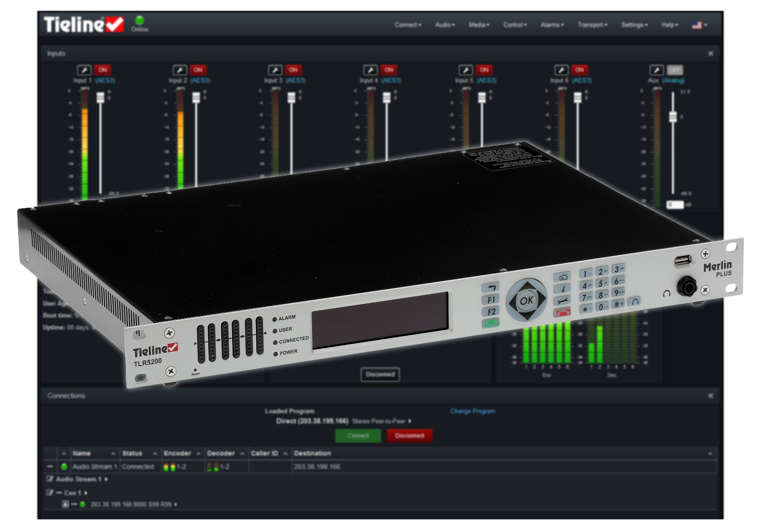Open the Audio dropdown menu
The image size is (761, 532).
(445, 25)
